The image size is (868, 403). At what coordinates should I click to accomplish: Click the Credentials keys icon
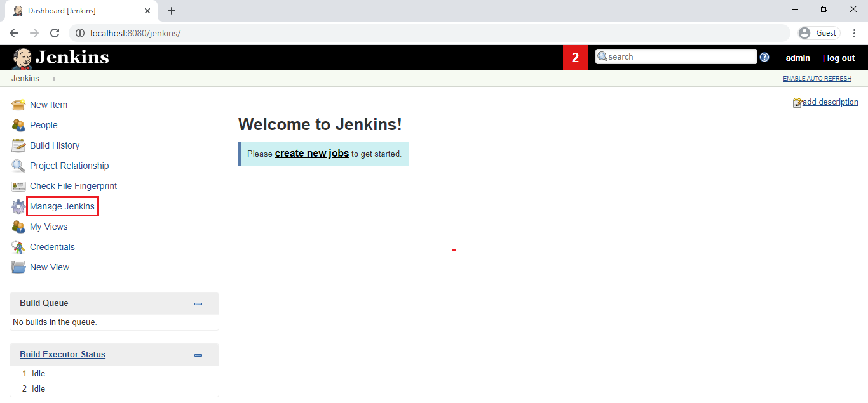(x=18, y=247)
